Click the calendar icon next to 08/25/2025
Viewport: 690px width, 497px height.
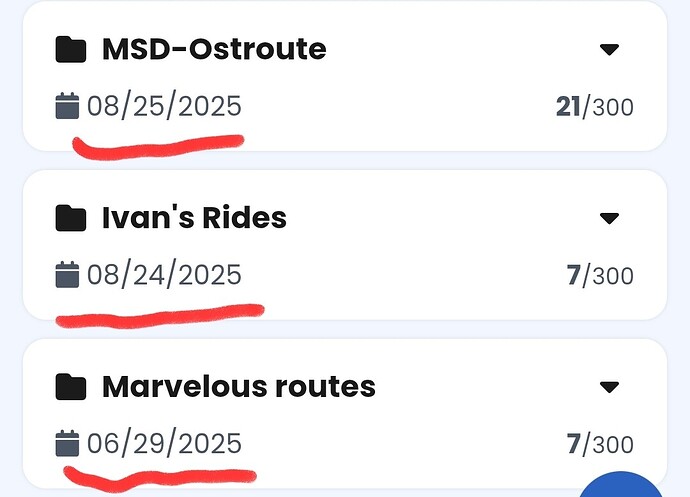(67, 105)
